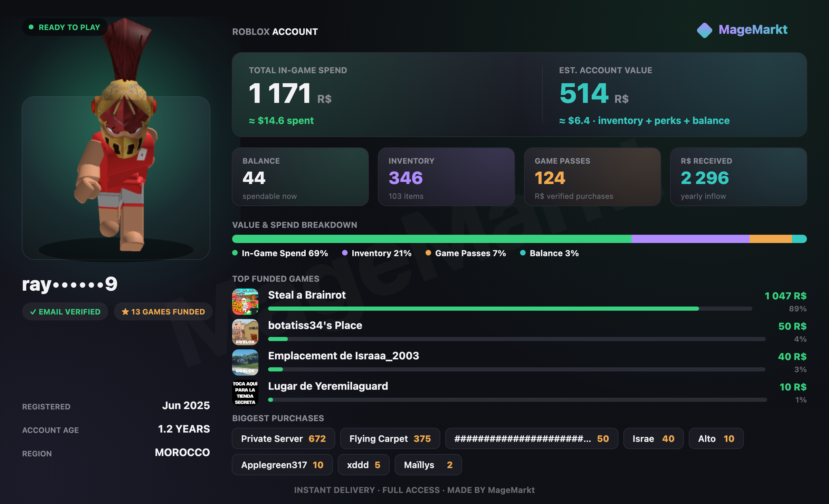Click the TOP FUNDED GAMES heading

point(276,279)
